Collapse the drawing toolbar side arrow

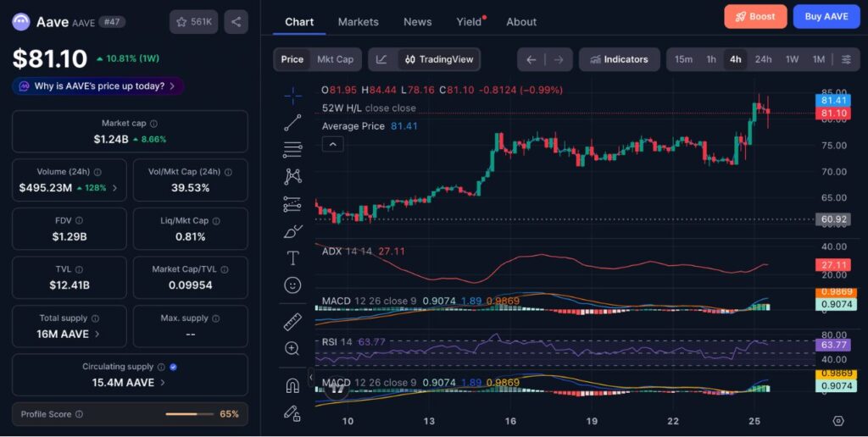click(x=311, y=378)
